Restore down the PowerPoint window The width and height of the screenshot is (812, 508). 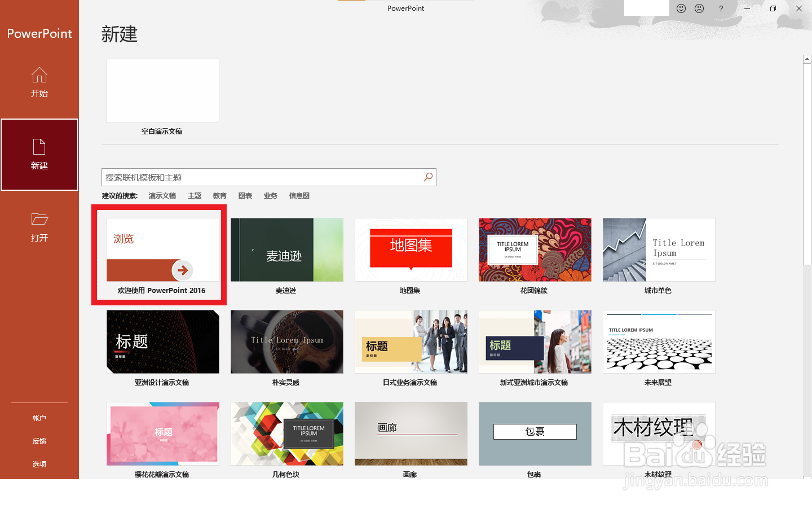click(773, 8)
